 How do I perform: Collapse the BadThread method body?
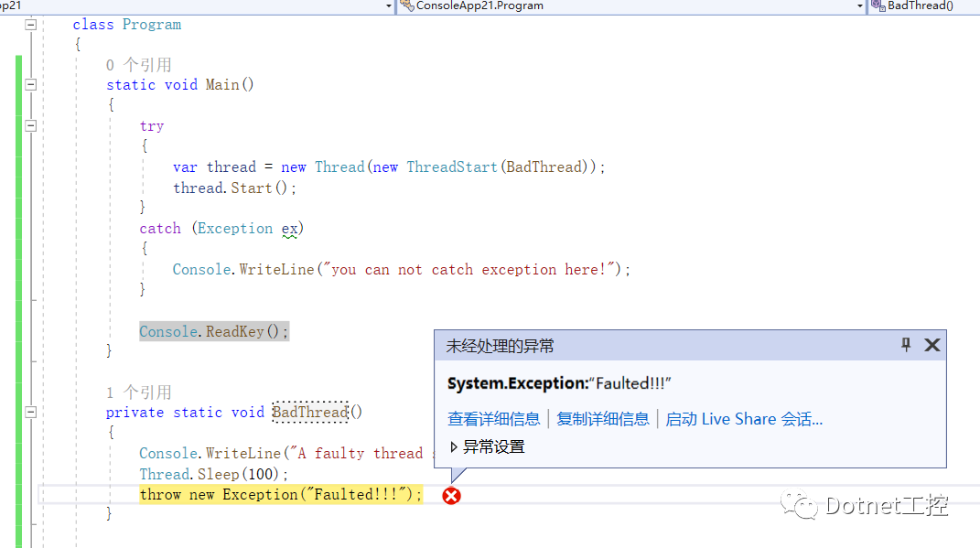[30, 412]
